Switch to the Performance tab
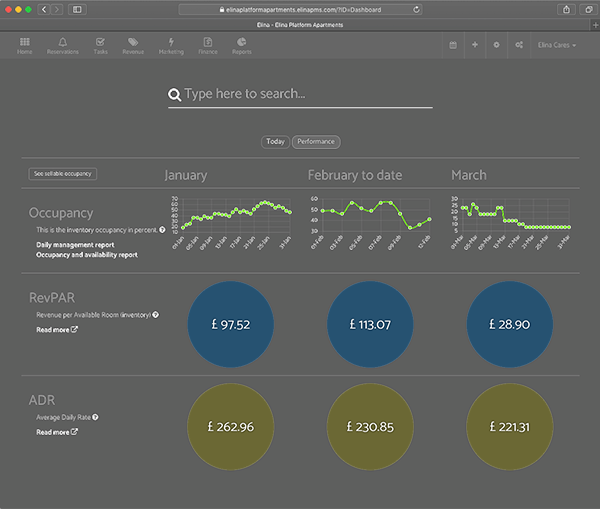This screenshot has width=600, height=509. [316, 142]
